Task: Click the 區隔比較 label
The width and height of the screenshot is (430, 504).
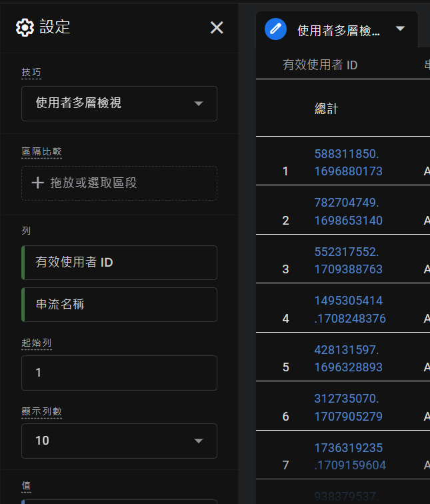Action: click(41, 151)
